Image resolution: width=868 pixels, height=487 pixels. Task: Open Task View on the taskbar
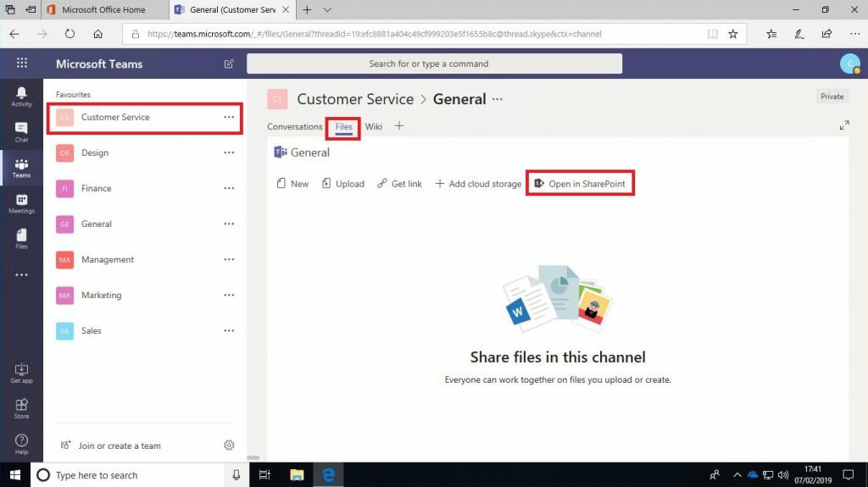tap(264, 475)
